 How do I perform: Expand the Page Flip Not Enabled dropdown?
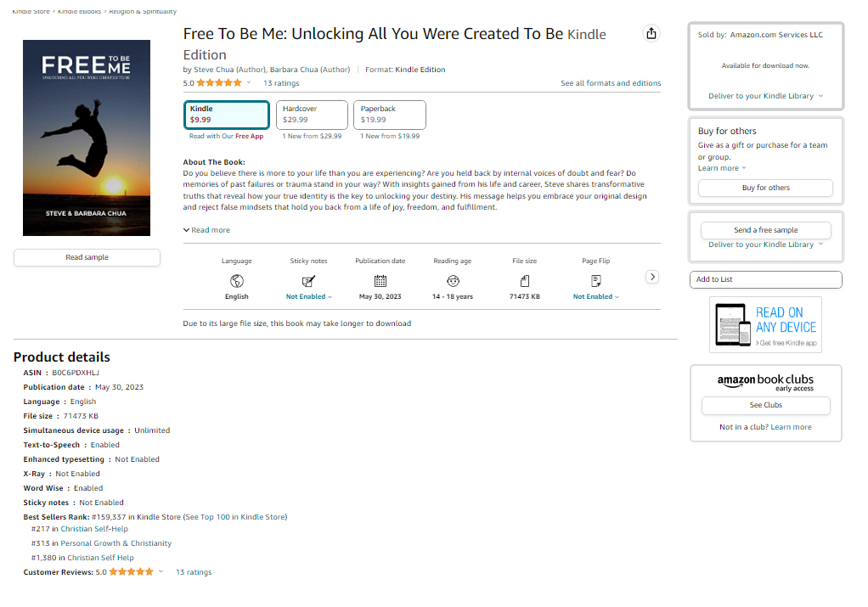596,297
